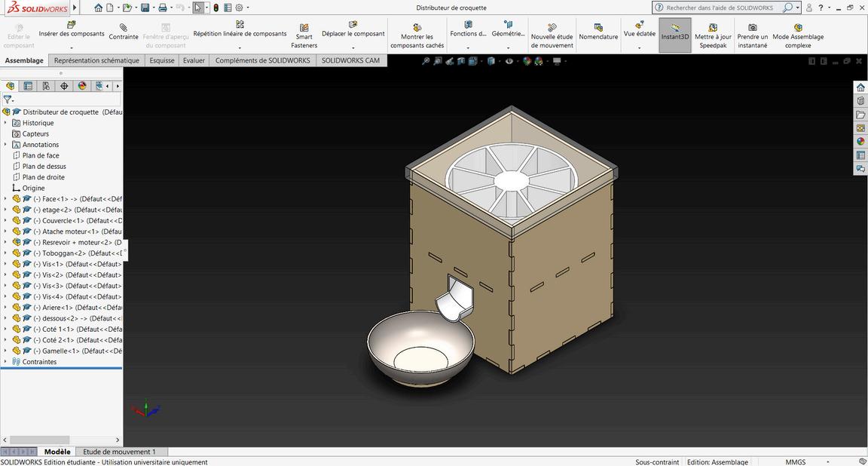This screenshot has width=868, height=466.
Task: Switch to Représentation schématique tab
Action: pyautogui.click(x=97, y=60)
